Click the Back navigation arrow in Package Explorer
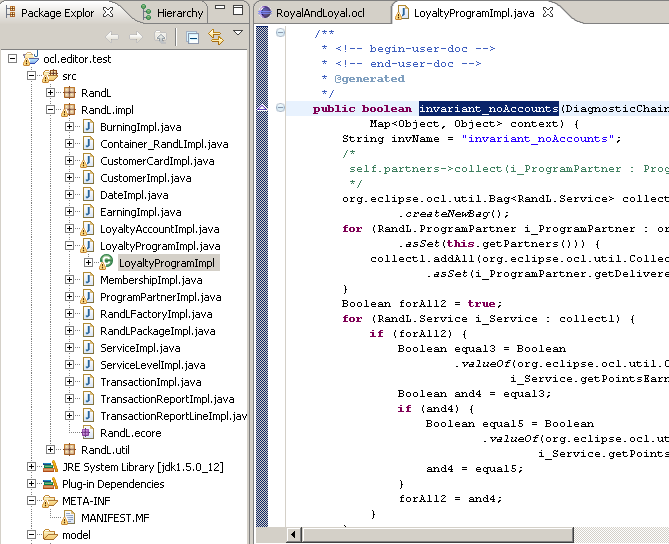This screenshot has width=669, height=544. [112, 38]
